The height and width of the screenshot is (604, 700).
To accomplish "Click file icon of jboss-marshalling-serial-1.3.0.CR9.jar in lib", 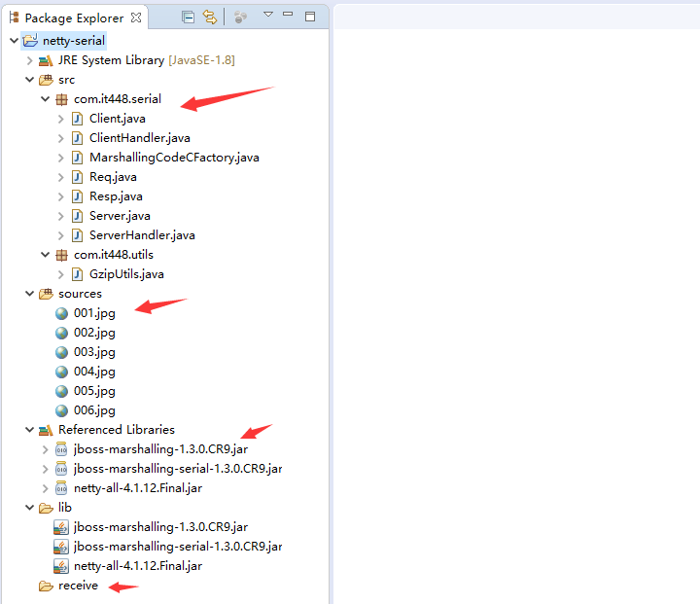I will 61,547.
